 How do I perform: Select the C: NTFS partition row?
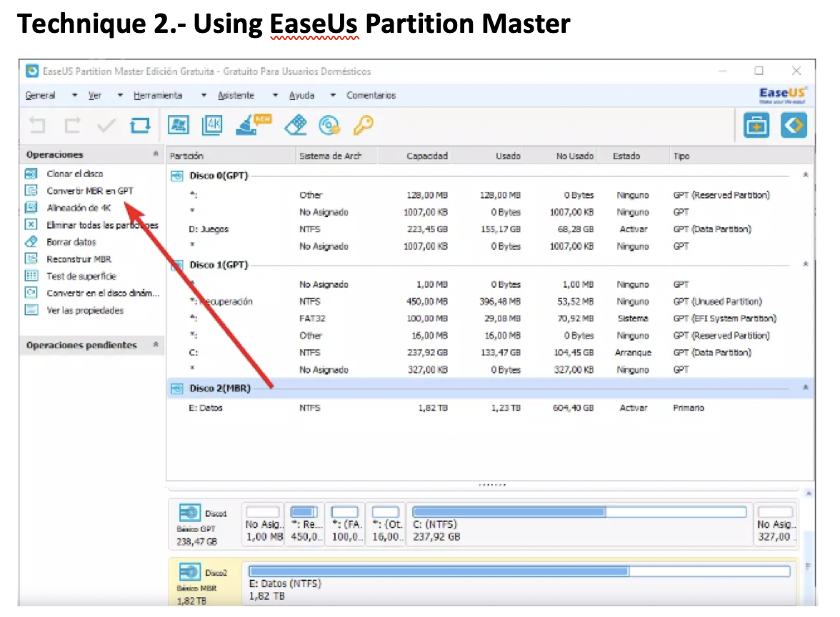[490, 353]
